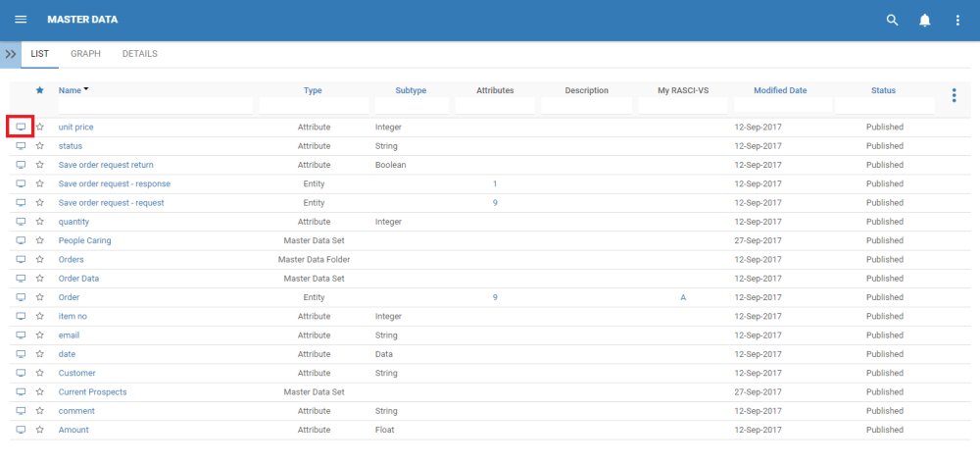Click the Name filter input field
The width and height of the screenshot is (980, 464).
tap(156, 105)
